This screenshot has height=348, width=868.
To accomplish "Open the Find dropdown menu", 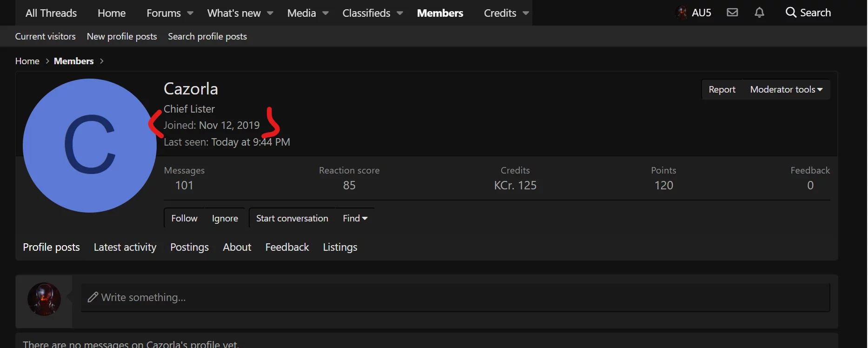I will pyautogui.click(x=355, y=218).
